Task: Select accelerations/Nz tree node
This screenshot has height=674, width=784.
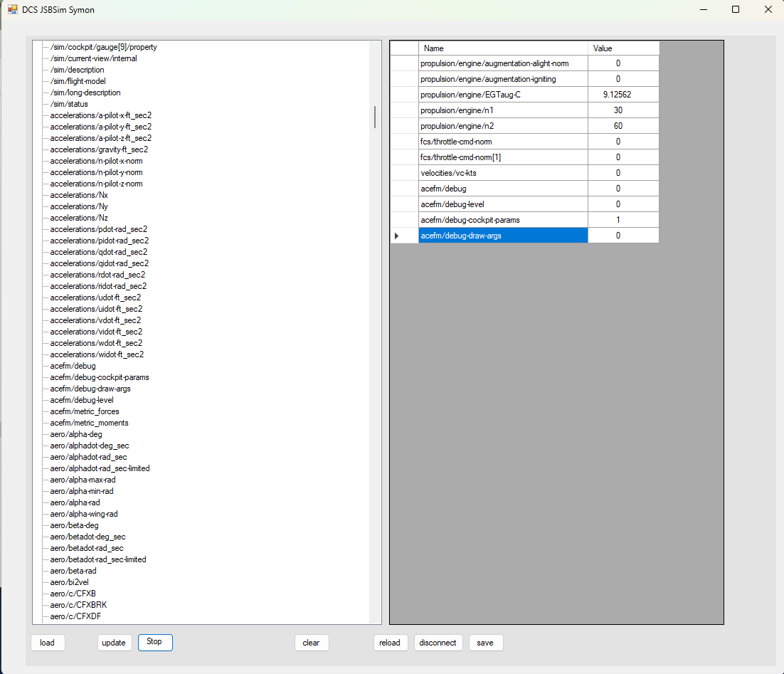Action: (78, 218)
